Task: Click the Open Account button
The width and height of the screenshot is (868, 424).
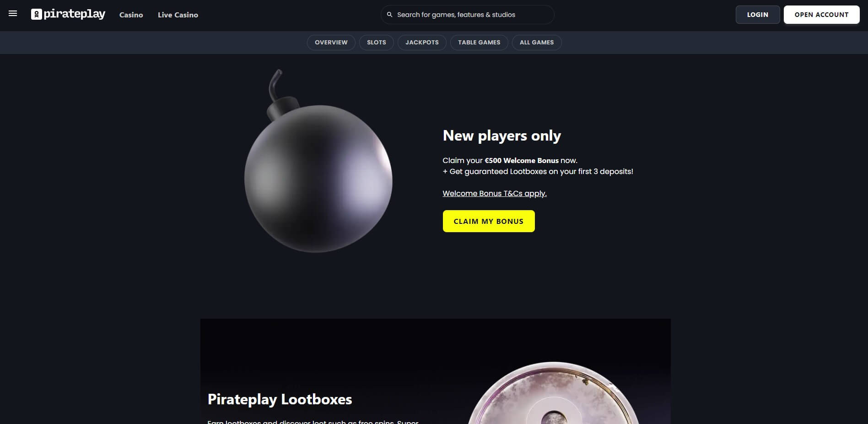Action: [821, 15]
